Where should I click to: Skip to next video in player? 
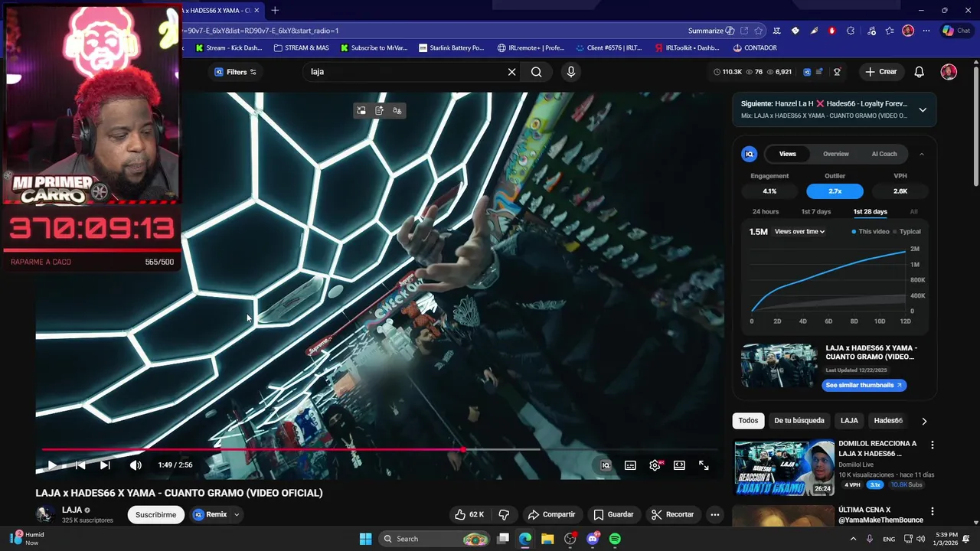(x=105, y=465)
